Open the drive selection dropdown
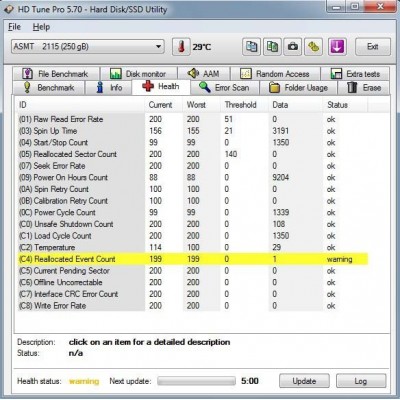The width and height of the screenshot is (400, 400). click(x=88, y=46)
